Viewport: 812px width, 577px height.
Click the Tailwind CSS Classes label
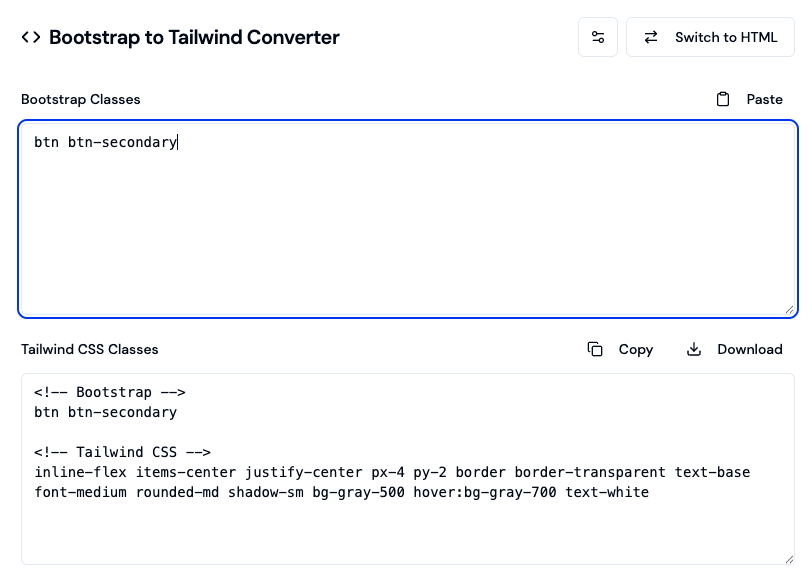[x=90, y=349]
